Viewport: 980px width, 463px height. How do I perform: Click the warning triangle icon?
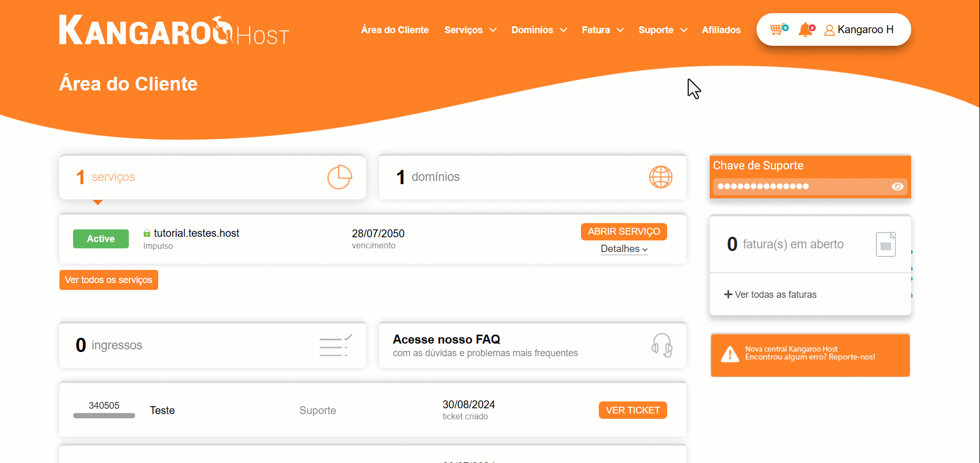730,354
